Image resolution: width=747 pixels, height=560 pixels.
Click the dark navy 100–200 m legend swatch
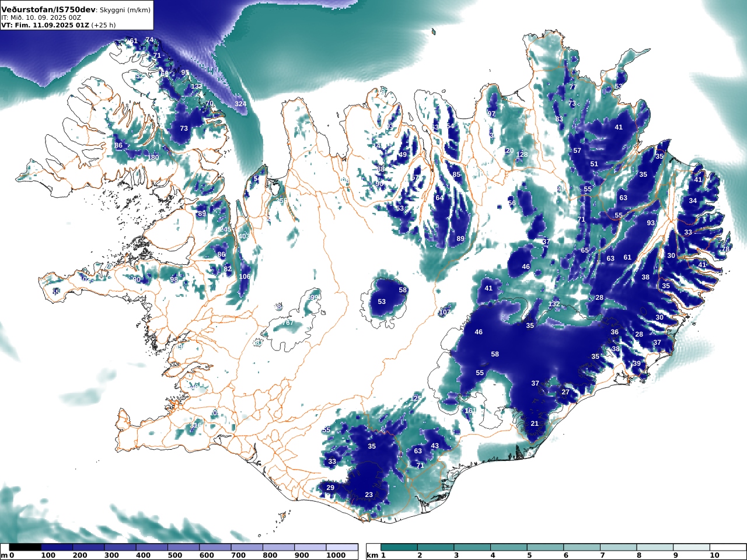57,547
